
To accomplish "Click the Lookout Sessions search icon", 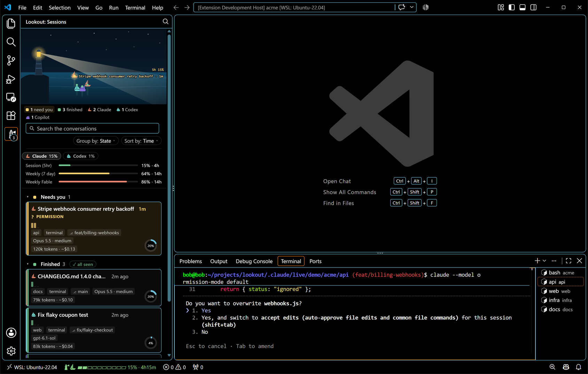I will click(165, 22).
